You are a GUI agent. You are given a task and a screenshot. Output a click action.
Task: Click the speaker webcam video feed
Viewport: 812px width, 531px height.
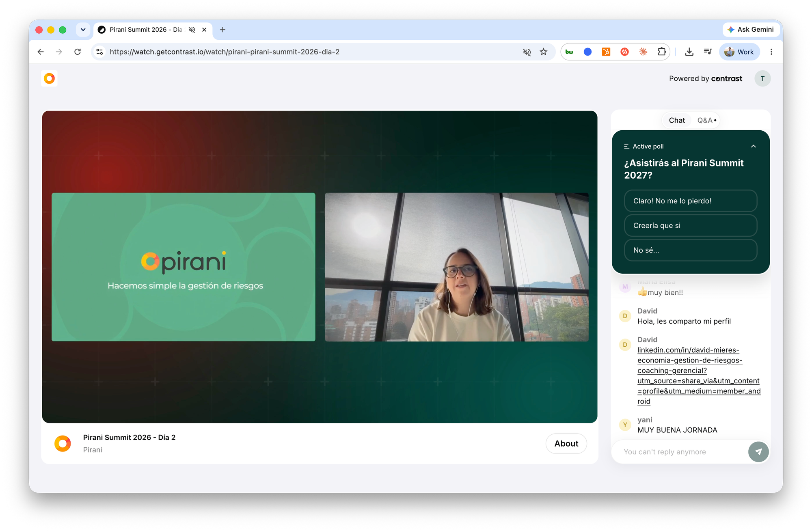457,267
